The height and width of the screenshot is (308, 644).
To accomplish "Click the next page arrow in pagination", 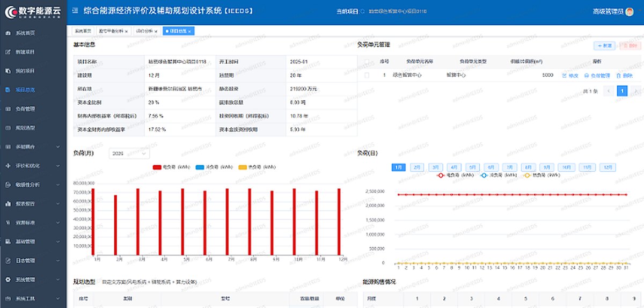I will tap(635, 91).
